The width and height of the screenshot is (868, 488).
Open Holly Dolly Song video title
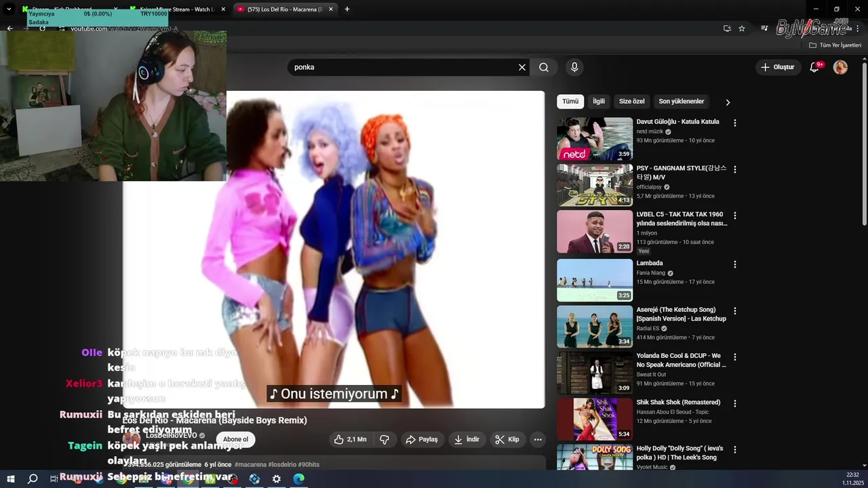[679, 453]
